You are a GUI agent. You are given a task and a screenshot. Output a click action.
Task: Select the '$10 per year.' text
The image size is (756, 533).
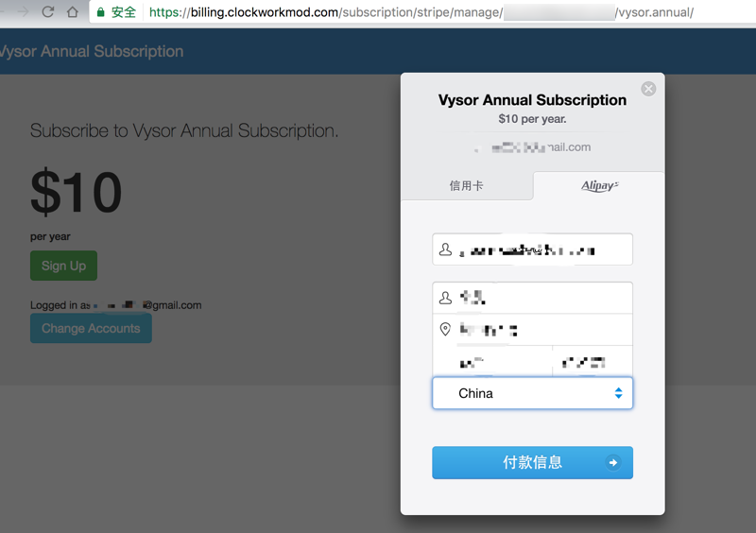532,119
